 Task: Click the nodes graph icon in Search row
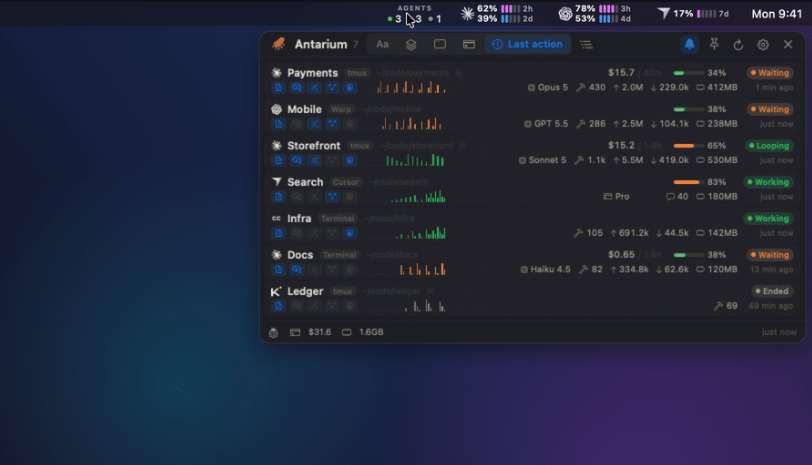(x=332, y=197)
